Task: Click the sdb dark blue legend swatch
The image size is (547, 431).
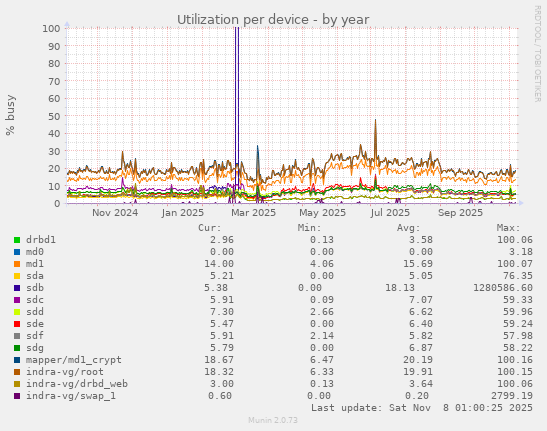Action: pos(17,288)
